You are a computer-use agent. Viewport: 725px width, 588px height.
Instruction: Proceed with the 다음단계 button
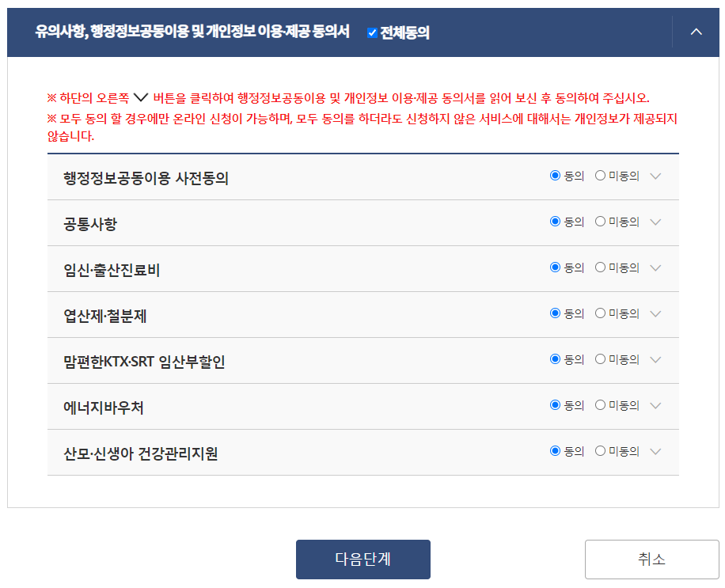pyautogui.click(x=363, y=560)
